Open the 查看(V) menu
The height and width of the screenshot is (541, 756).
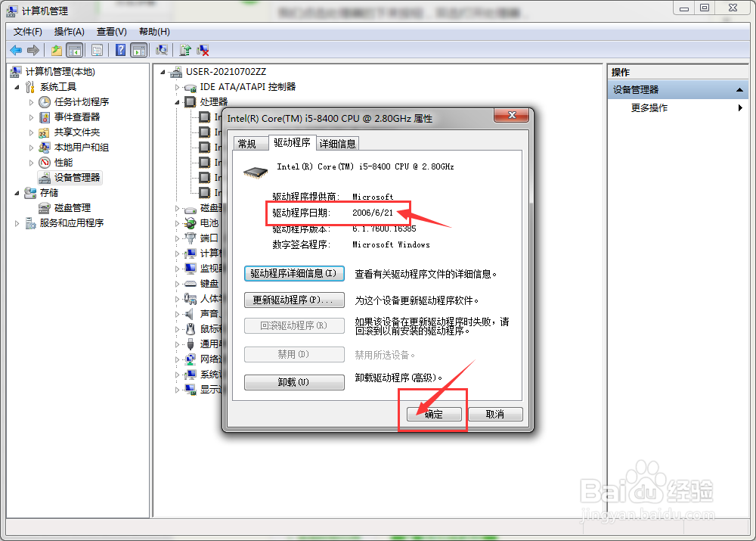pyautogui.click(x=112, y=32)
